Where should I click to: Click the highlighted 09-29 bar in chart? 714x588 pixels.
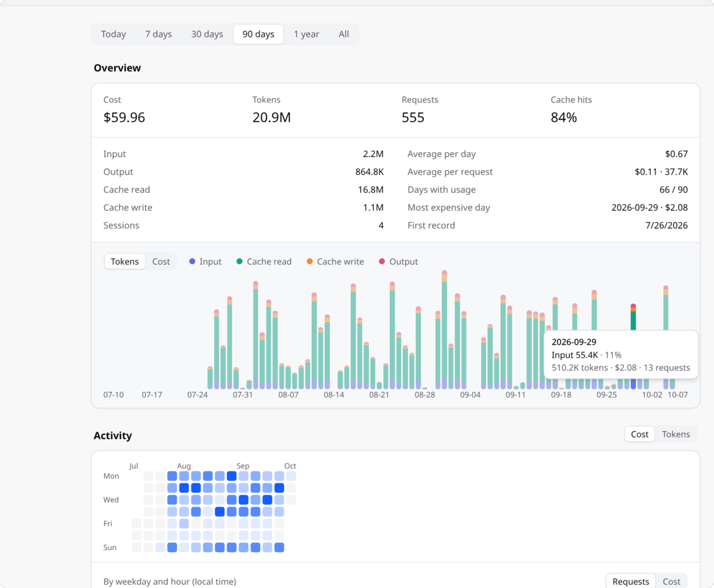pos(633,317)
